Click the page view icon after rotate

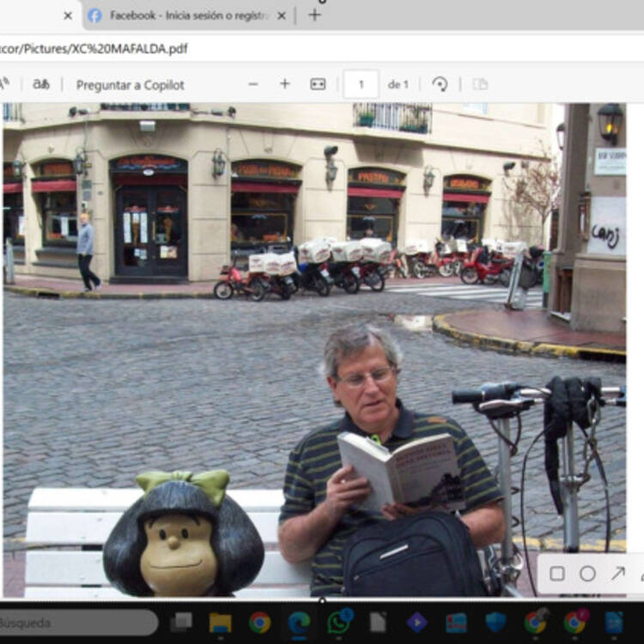480,84
